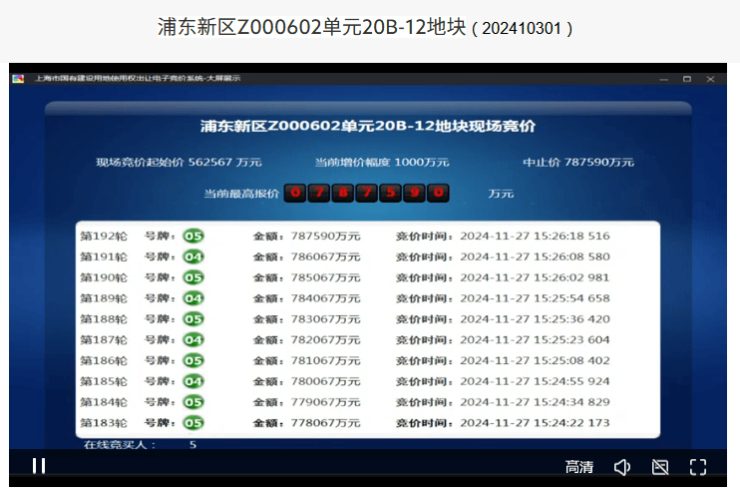Click the bidding system app icon in title bar
Image resolution: width=740 pixels, height=495 pixels.
18,78
